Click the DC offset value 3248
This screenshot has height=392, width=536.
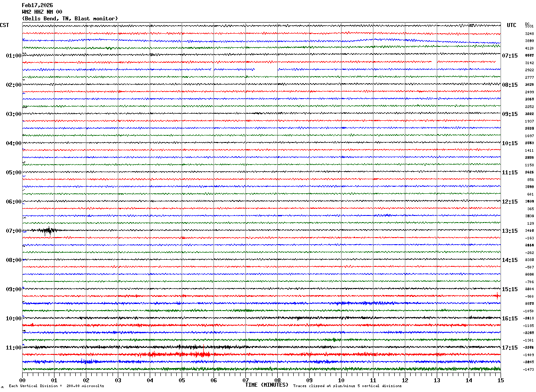(529, 34)
